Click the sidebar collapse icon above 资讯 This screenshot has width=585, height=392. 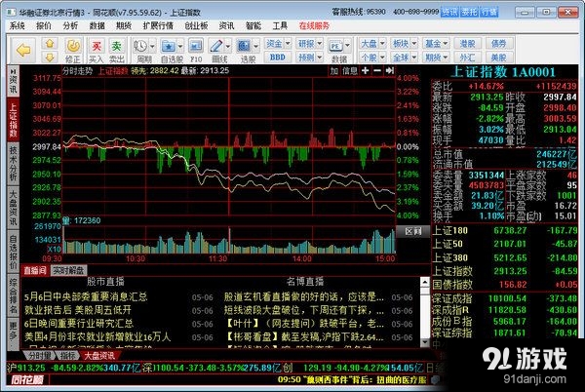(13, 71)
